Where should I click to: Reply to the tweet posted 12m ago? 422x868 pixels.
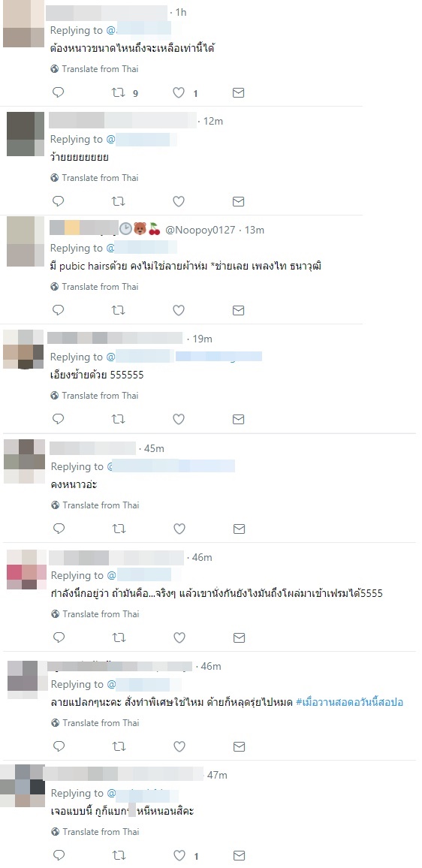point(58,201)
